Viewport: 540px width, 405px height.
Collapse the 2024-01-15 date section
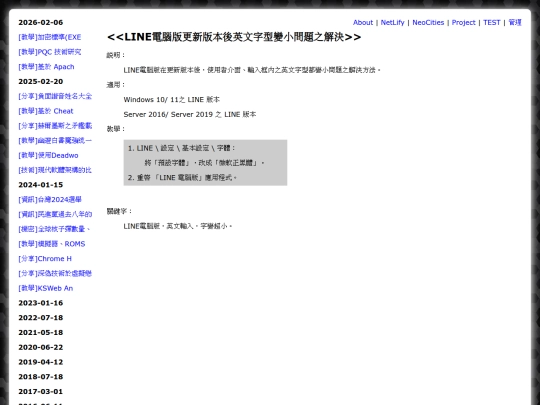(x=41, y=185)
